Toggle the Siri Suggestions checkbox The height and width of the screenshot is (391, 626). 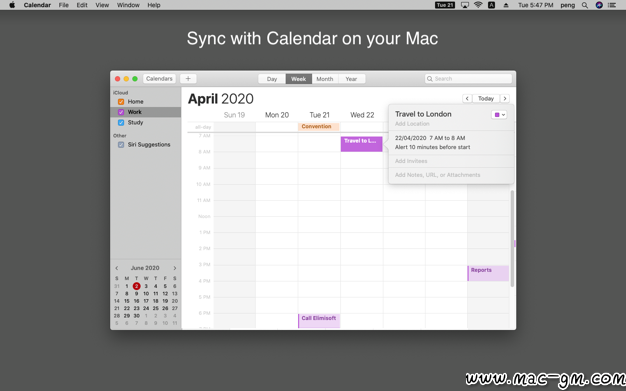click(x=121, y=145)
